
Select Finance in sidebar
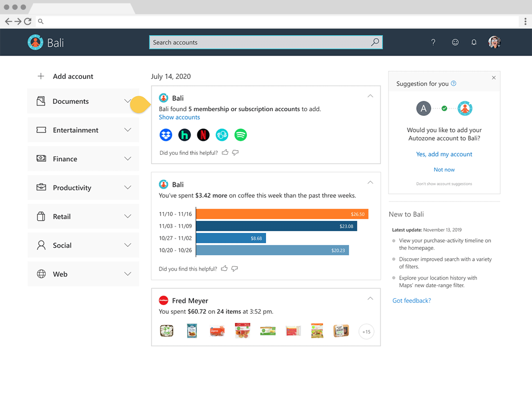(83, 159)
